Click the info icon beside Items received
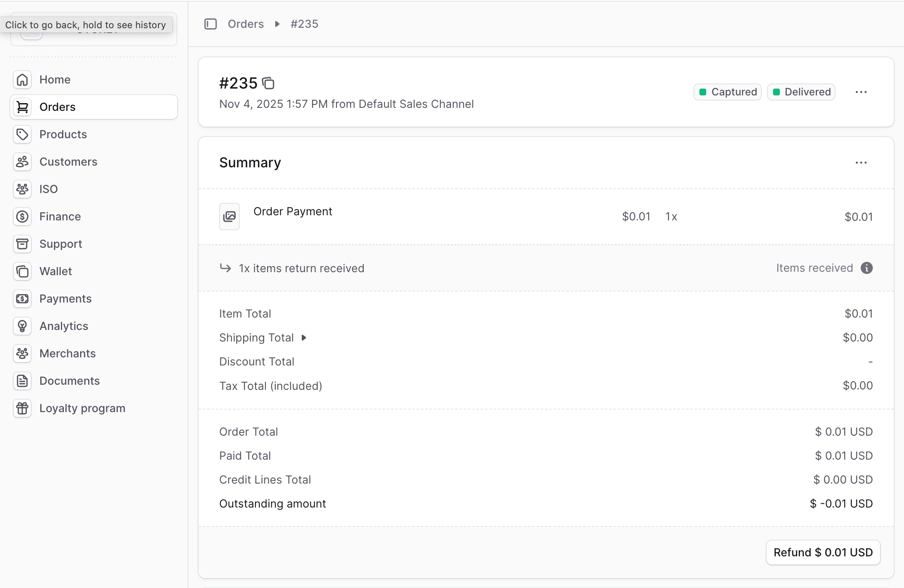 [866, 268]
